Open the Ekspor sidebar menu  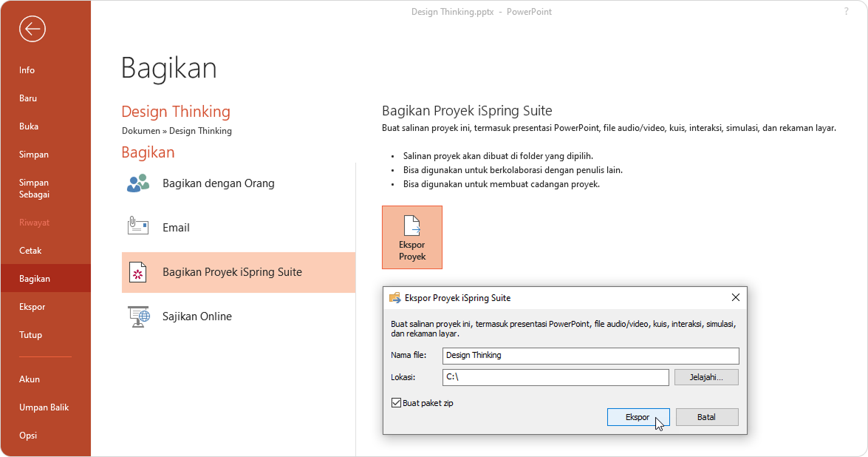33,307
